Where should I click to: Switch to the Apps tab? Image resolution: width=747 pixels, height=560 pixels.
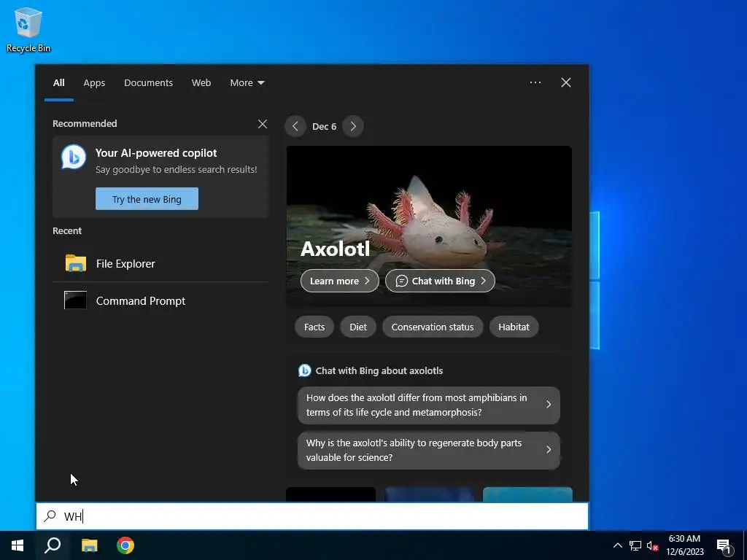coord(94,83)
